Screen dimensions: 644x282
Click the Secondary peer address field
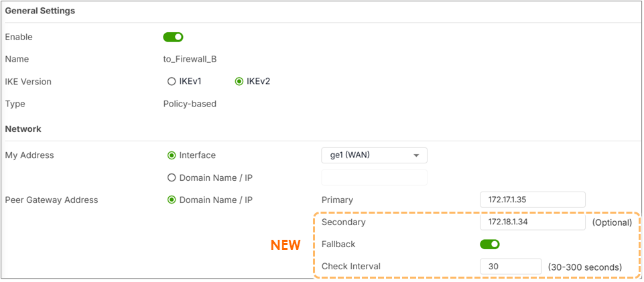click(533, 222)
